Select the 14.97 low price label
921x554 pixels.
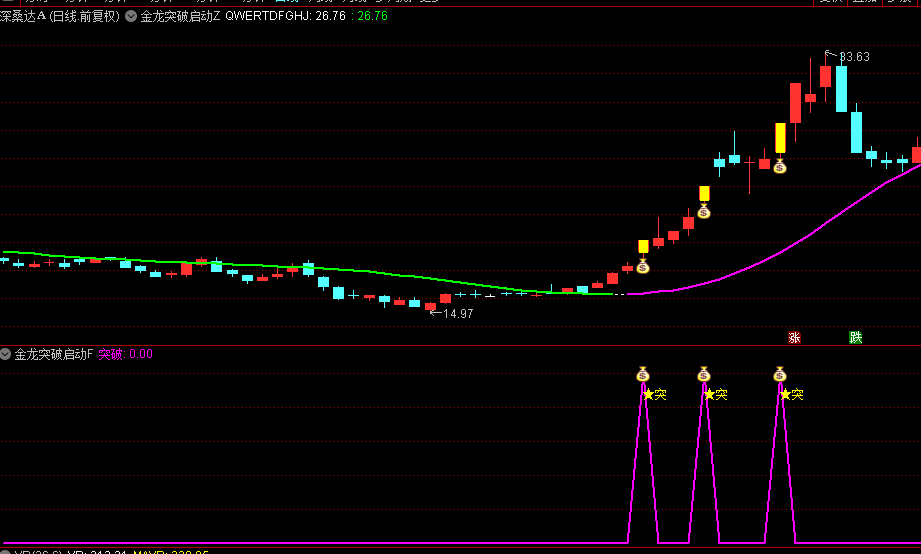(x=457, y=313)
